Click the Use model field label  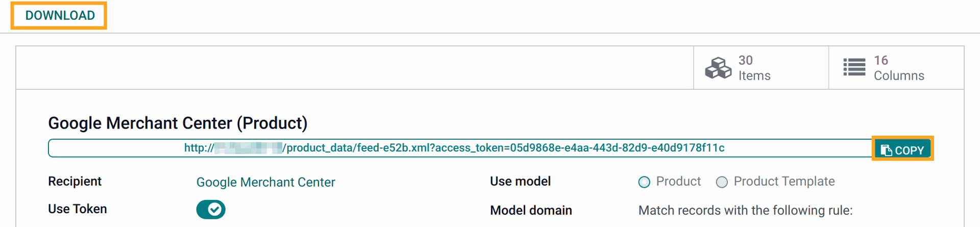[x=520, y=181]
